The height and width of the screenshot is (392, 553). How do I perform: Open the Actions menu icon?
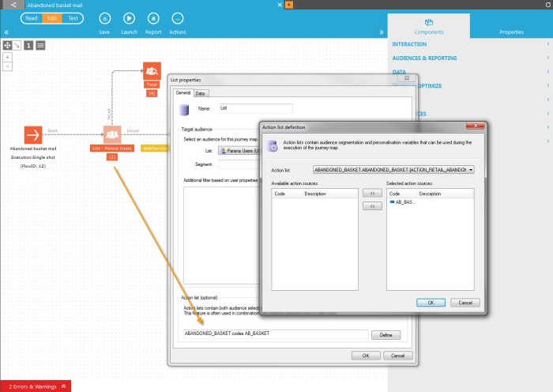click(178, 18)
